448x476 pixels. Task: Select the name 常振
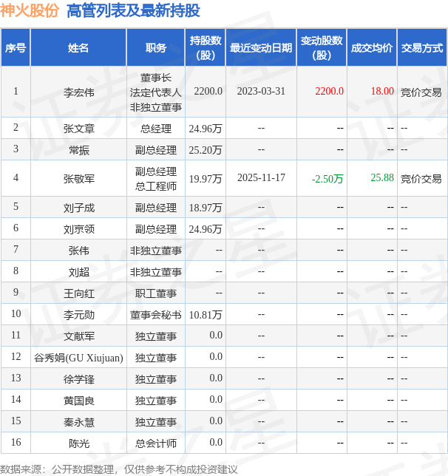pos(78,149)
